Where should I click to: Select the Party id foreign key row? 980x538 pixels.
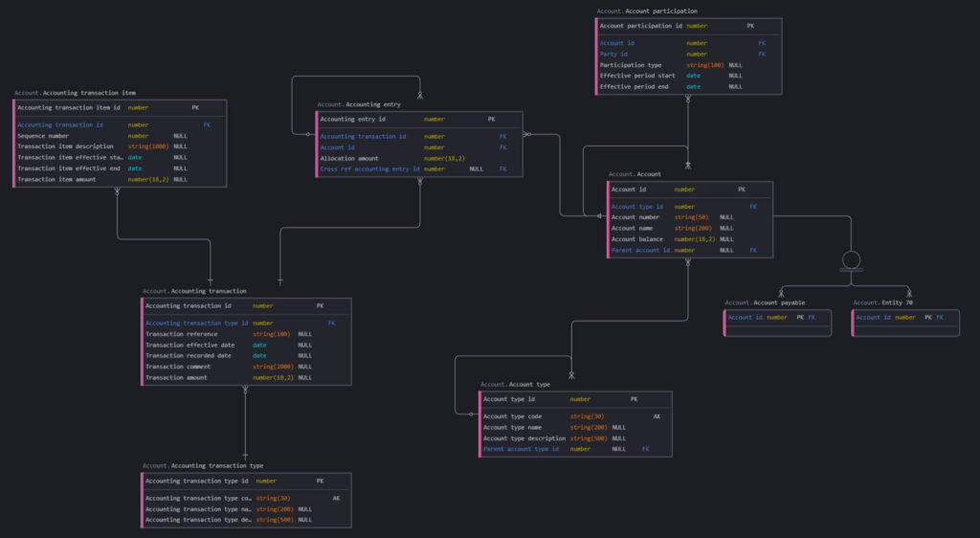coord(685,55)
